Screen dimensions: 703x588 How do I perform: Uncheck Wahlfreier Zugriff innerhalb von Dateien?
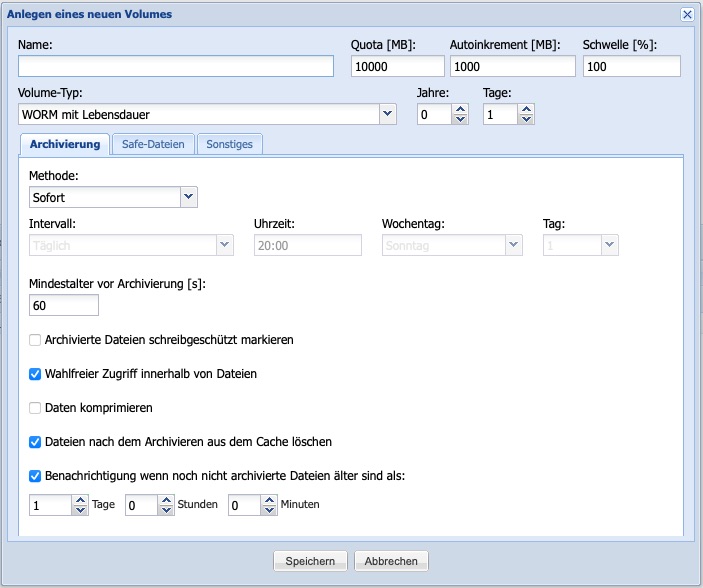click(35, 374)
